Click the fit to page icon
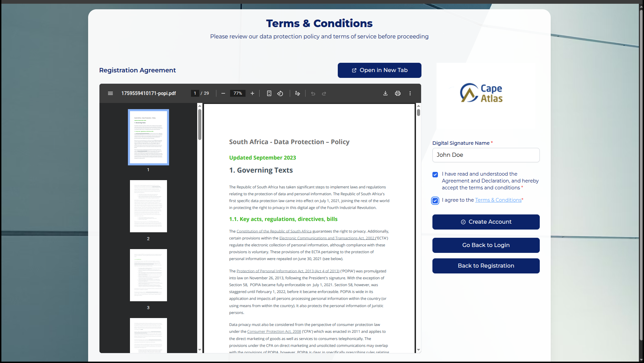This screenshot has height=363, width=644. tap(269, 93)
